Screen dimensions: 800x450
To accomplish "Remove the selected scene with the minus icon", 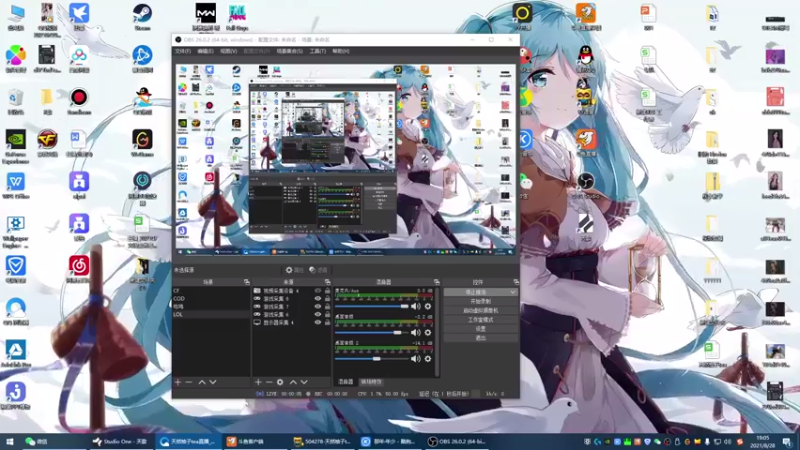I will pyautogui.click(x=189, y=382).
